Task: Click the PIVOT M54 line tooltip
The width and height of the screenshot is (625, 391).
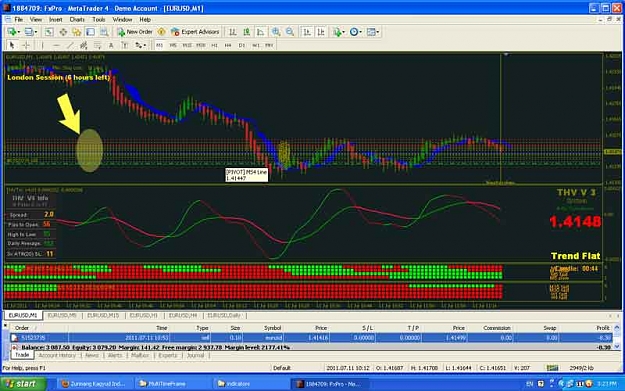Action: point(246,175)
